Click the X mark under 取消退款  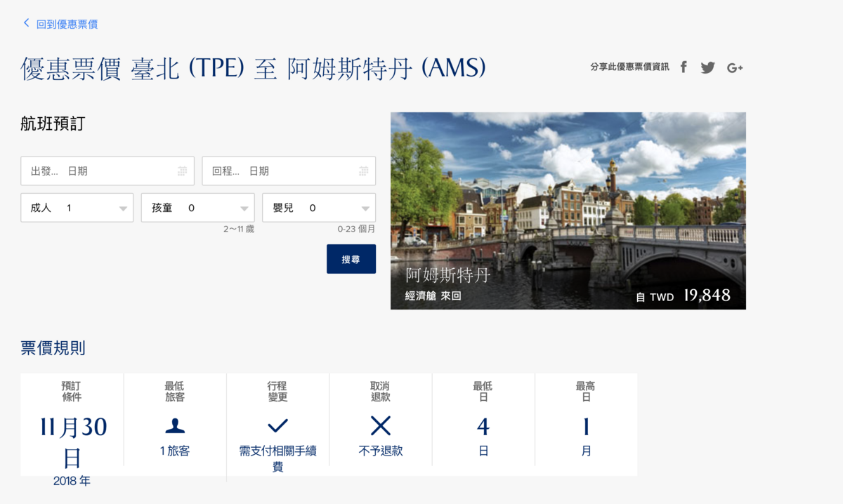(381, 425)
